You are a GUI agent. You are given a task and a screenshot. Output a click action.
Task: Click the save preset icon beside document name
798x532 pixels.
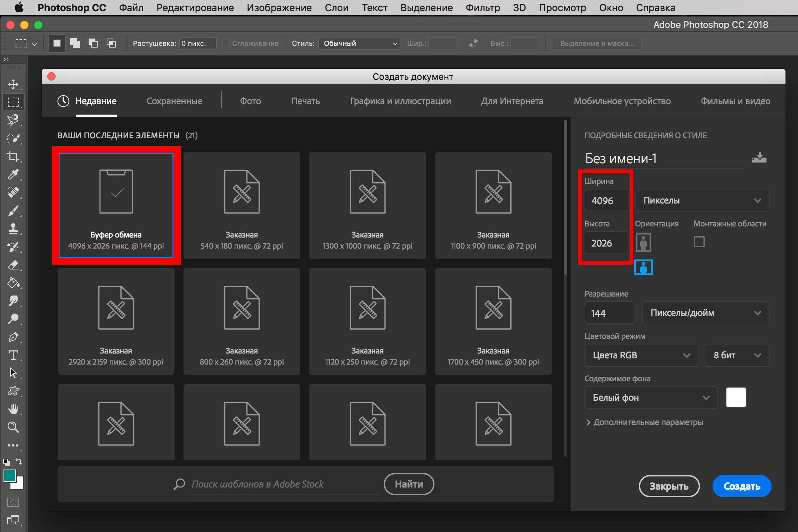point(759,158)
